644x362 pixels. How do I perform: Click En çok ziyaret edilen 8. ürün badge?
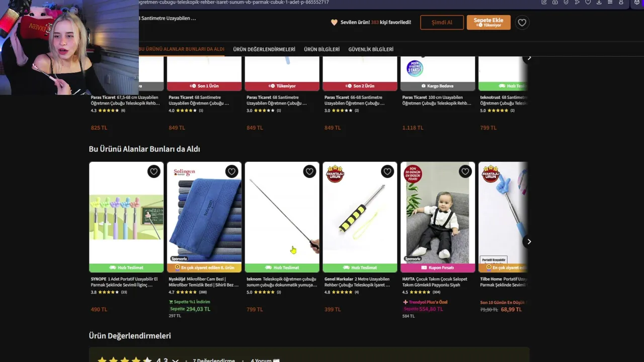click(204, 268)
